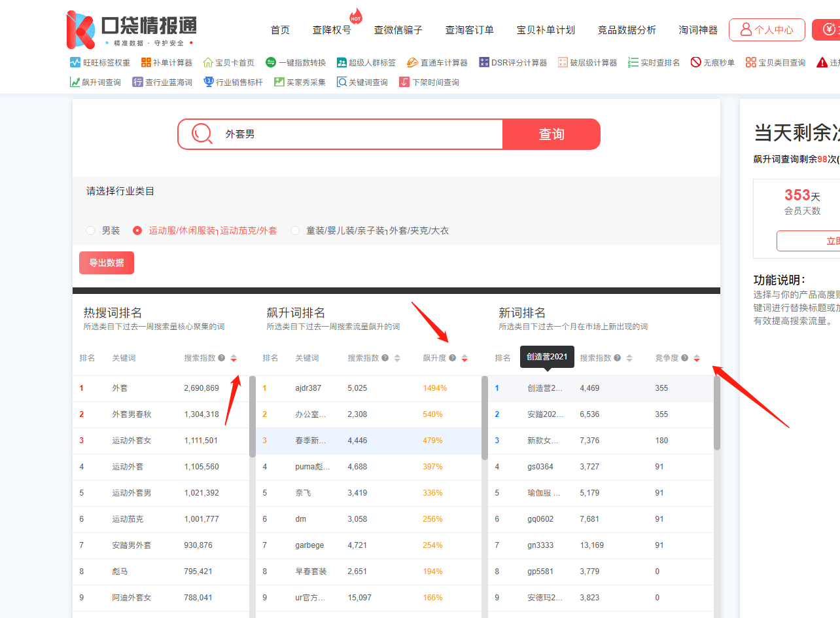
Task: Select the 男装 category radio button
Action: click(90, 230)
